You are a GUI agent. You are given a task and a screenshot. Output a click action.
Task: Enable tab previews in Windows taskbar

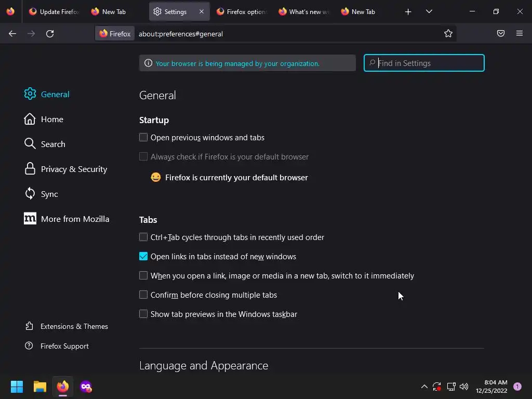143,314
